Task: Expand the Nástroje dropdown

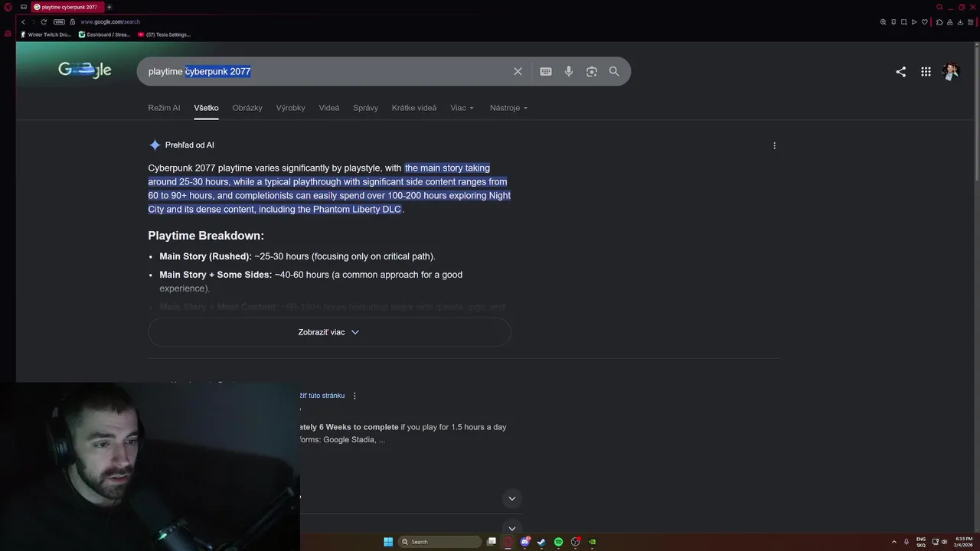Action: (x=508, y=108)
